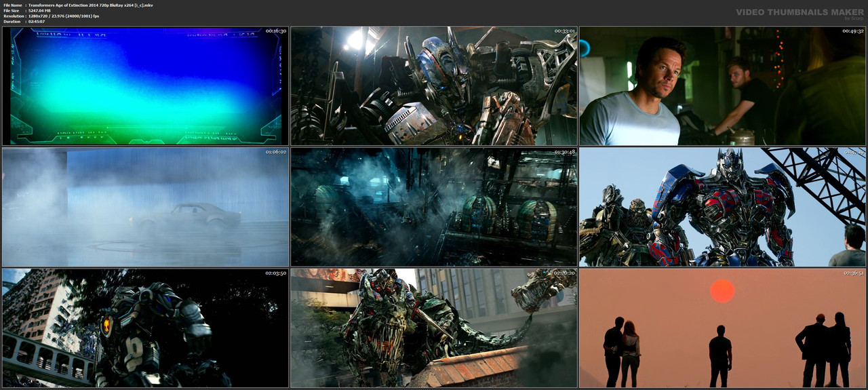Click the 01:06:02 timestamp
Viewport: 868px width, 390px height.
point(275,152)
